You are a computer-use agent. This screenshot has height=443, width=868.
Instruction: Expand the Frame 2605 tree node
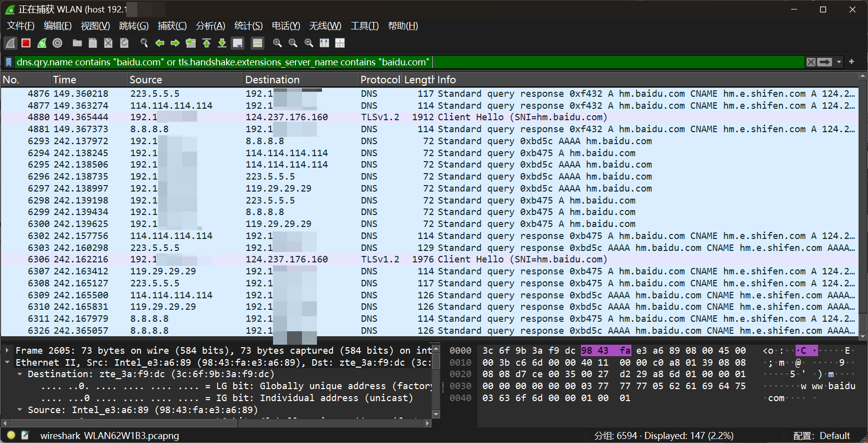point(7,351)
